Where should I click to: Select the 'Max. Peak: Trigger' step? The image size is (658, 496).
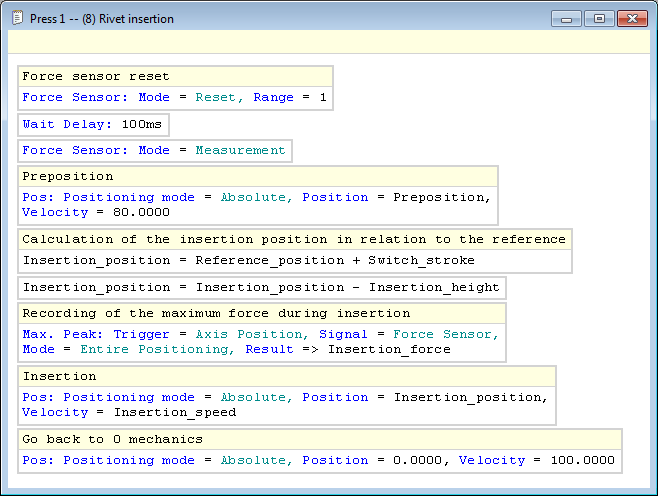pyautogui.click(x=262, y=342)
